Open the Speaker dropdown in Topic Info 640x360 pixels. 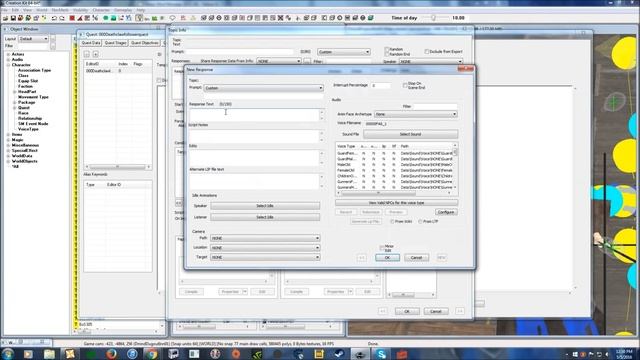(x=431, y=62)
